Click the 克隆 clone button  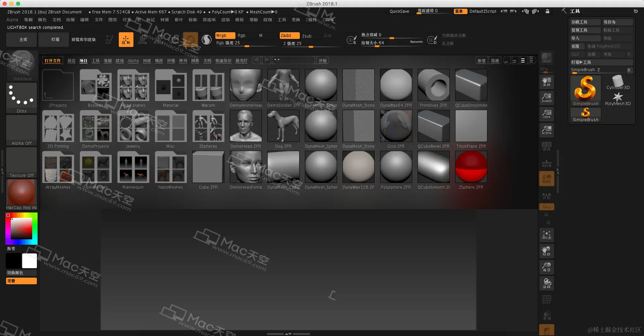coord(577,46)
